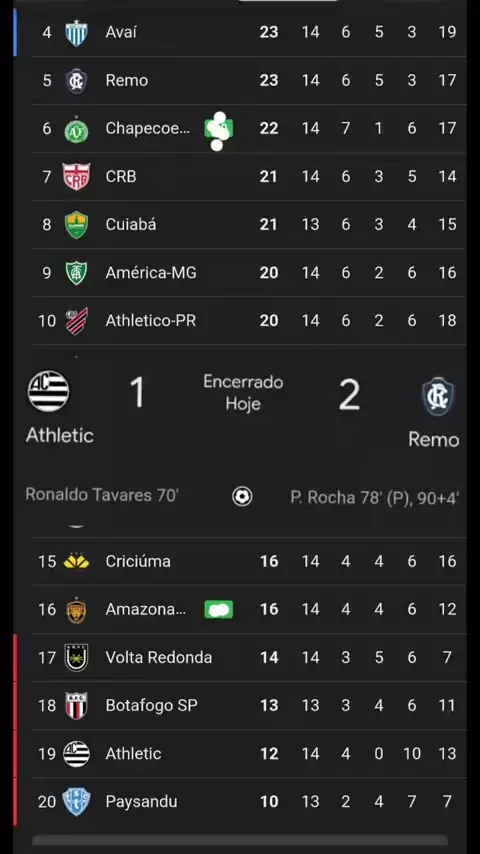Open the Encerrado Hoje match status
480x854 pixels.
[x=243, y=393]
